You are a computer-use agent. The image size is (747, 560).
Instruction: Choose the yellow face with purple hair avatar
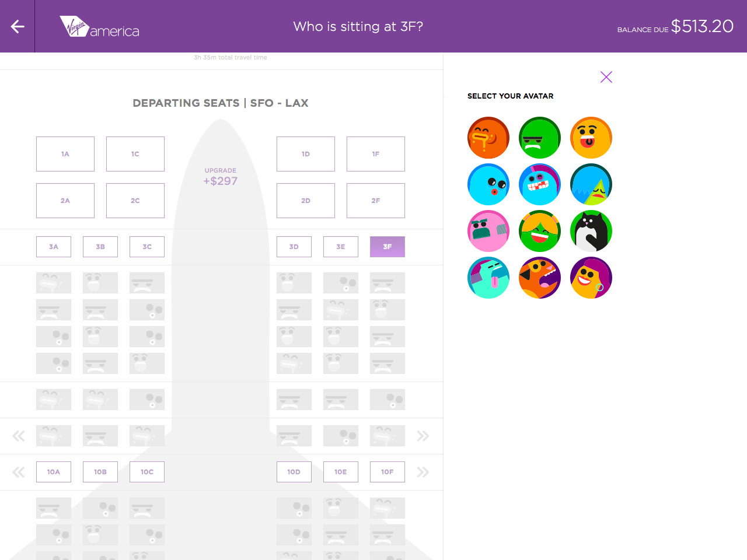[591, 278]
